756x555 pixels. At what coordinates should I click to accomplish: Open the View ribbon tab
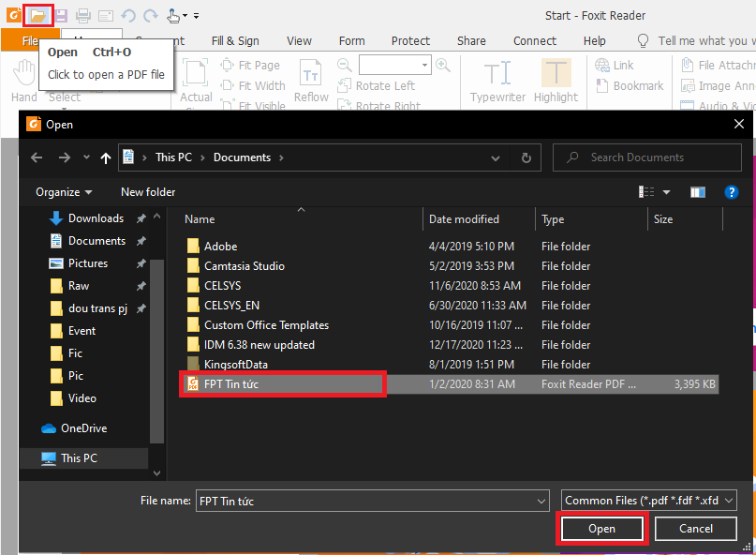[x=299, y=41]
